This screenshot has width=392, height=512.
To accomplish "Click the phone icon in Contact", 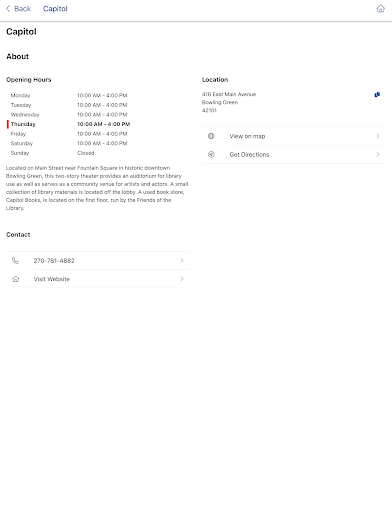I will click(x=15, y=261).
